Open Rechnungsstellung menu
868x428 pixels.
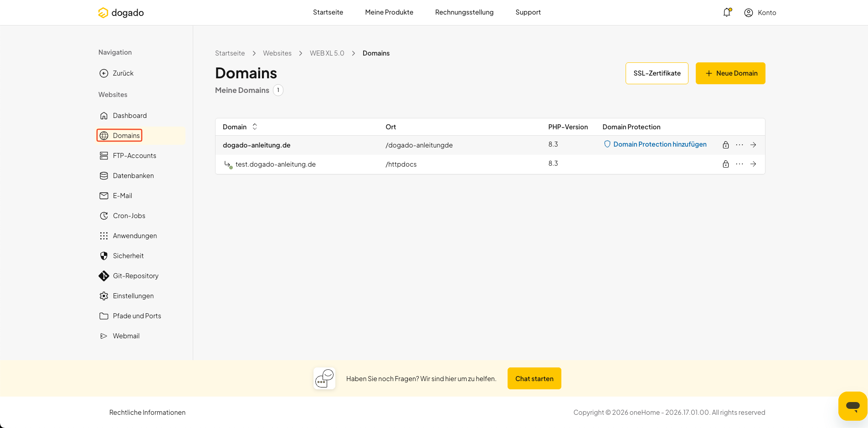[464, 12]
